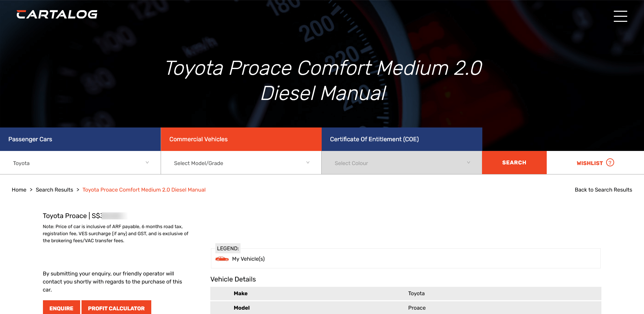
Task: Open the PROFIT CALCULATOR
Action: coord(116,308)
